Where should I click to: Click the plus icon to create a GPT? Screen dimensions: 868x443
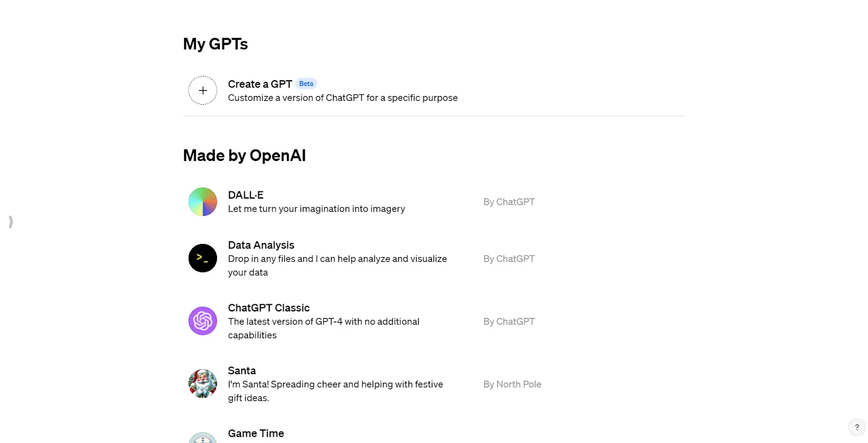(x=202, y=90)
